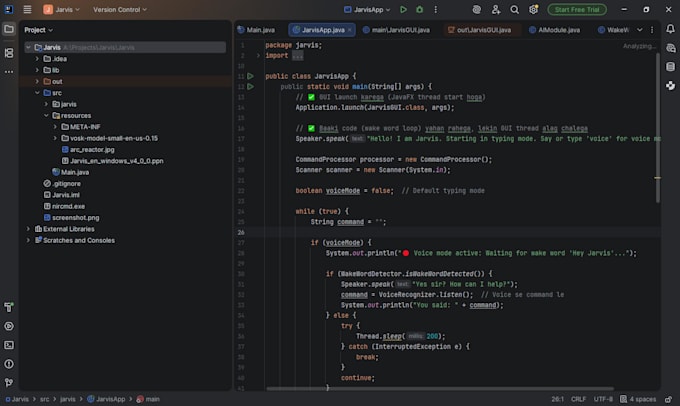Open the plugin icon below Database on right sidebar

pos(670,85)
